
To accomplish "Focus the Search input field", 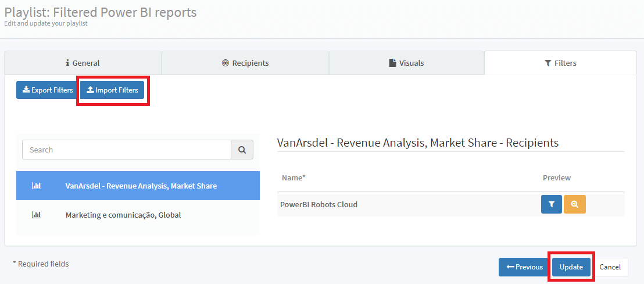I will pyautogui.click(x=127, y=150).
